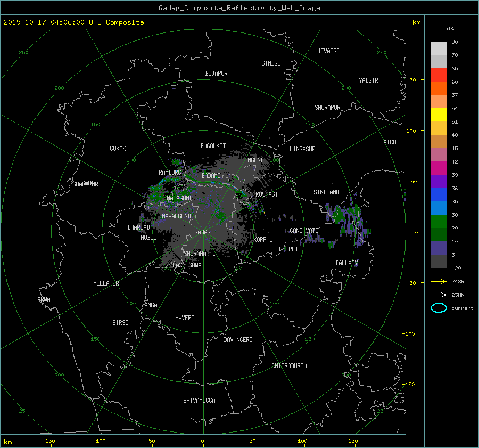This screenshot has width=479, height=448.
Task: Click the BALLARY city label
Action: point(346,263)
